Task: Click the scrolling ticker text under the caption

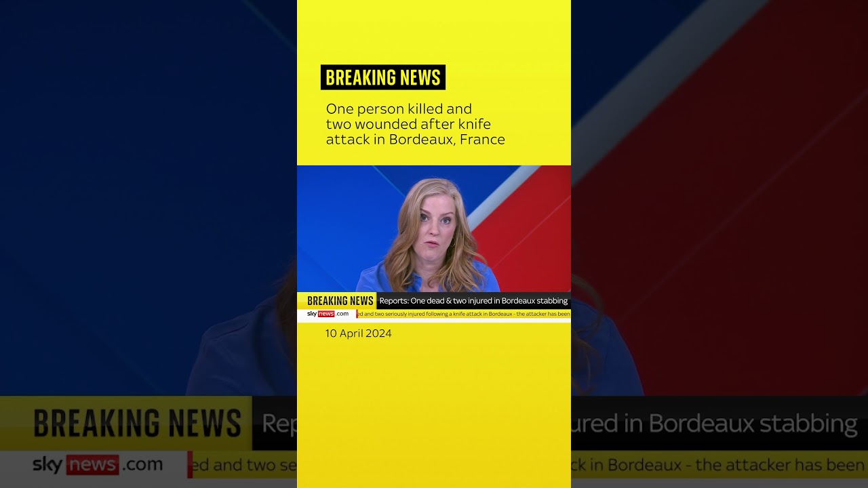Action: click(464, 314)
